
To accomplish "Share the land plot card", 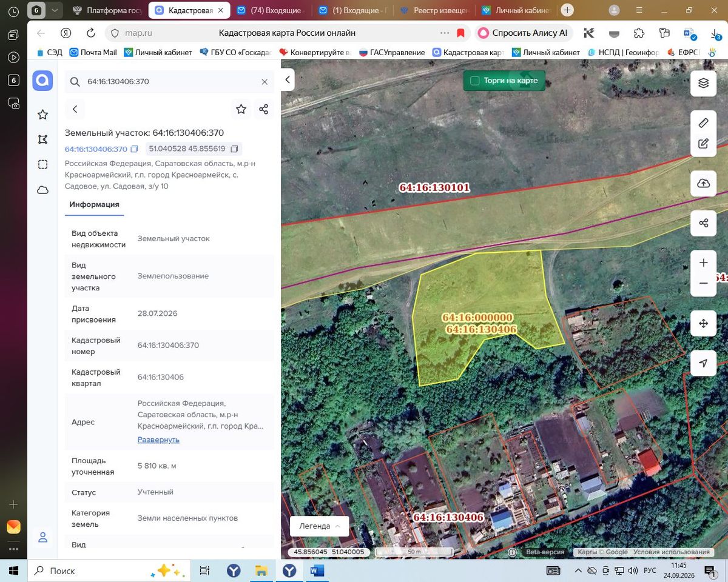I will 263,109.
